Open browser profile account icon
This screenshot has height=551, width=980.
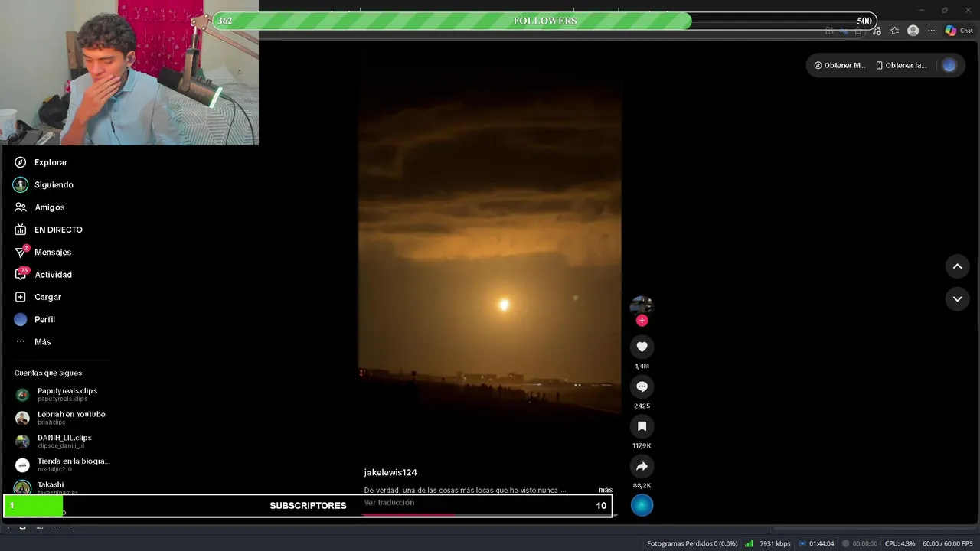[x=913, y=31]
